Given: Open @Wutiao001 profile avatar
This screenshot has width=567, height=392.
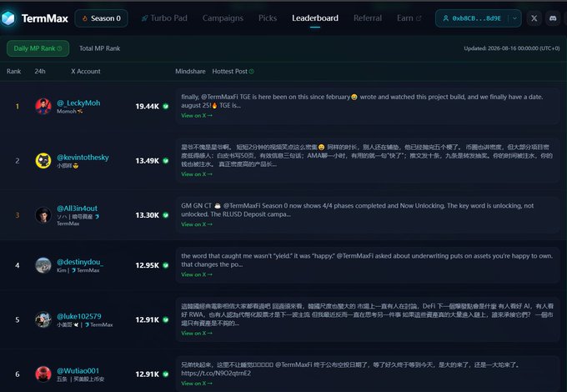Looking at the screenshot, I should (x=43, y=374).
